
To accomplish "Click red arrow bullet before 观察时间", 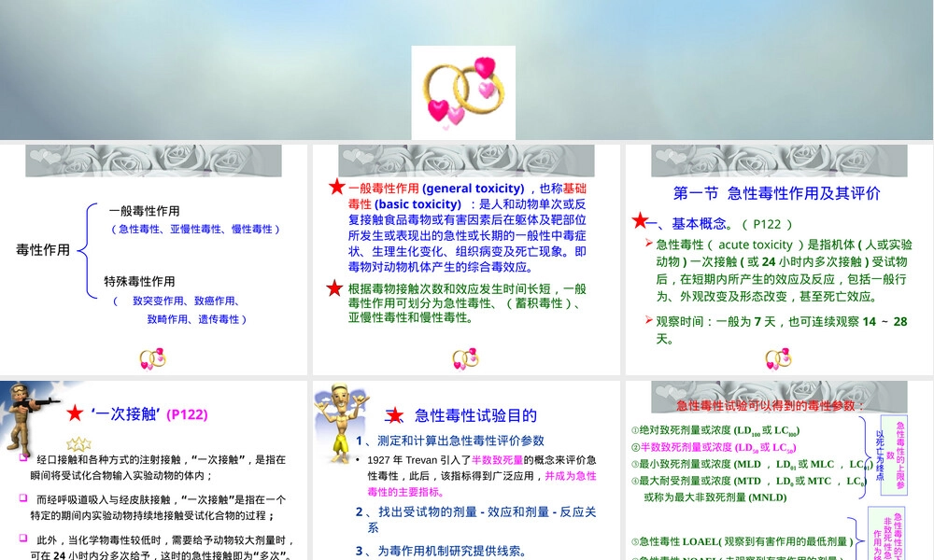I will 649,320.
